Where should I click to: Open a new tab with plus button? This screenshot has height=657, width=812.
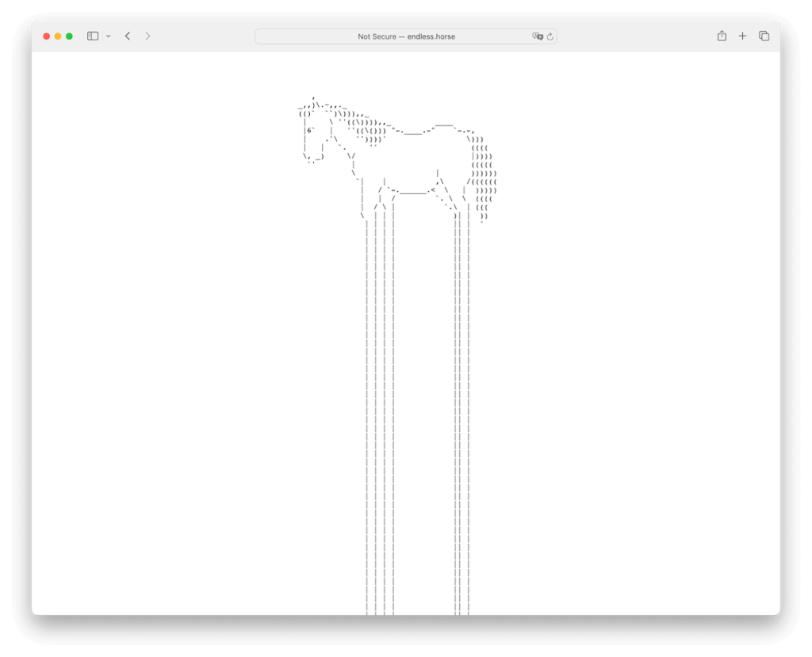[742, 36]
